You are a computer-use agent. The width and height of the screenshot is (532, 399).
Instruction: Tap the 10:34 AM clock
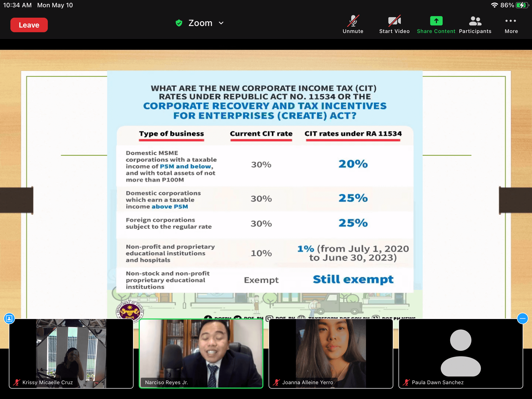17,5
